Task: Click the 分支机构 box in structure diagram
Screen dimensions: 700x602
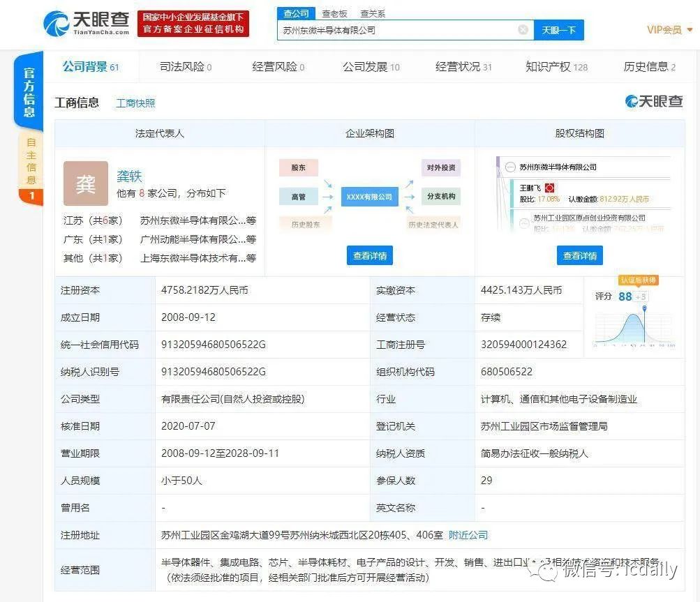Action: coord(441,196)
